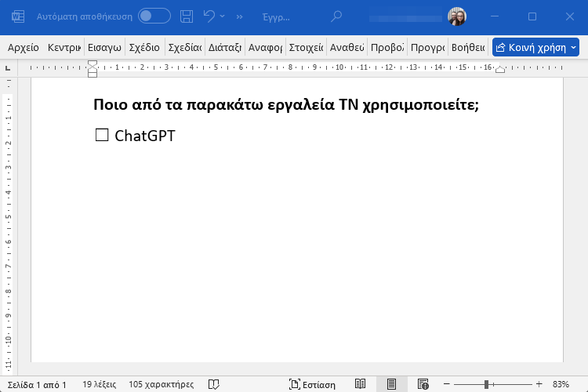
Task: Open the Αναφορές ribbon tab
Action: [x=265, y=48]
